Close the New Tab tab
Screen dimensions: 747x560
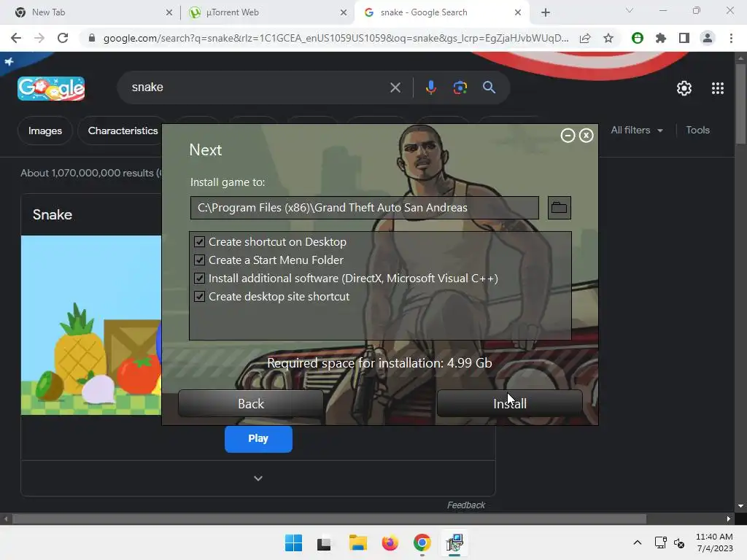click(169, 12)
